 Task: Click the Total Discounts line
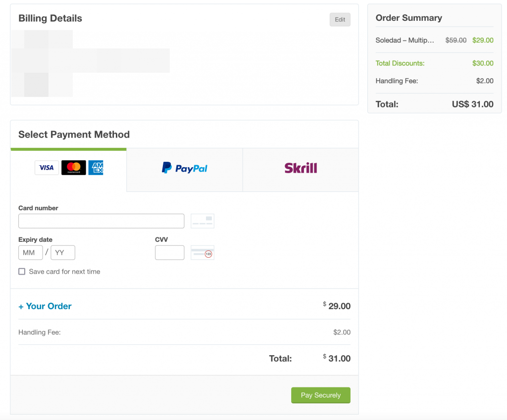pos(400,63)
